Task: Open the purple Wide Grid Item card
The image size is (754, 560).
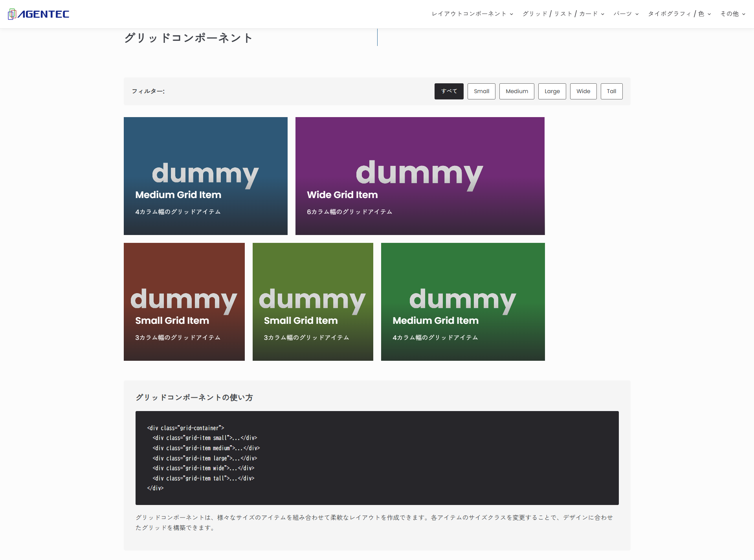Action: (x=420, y=176)
